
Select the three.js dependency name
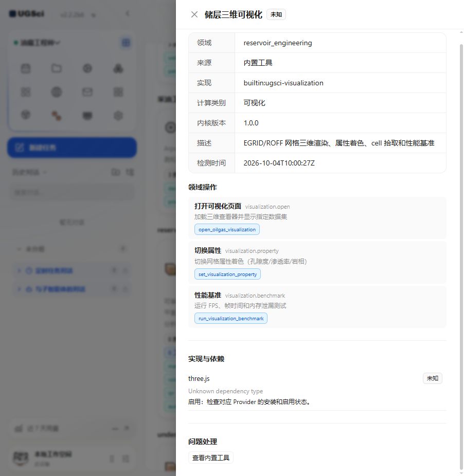pyautogui.click(x=199, y=378)
